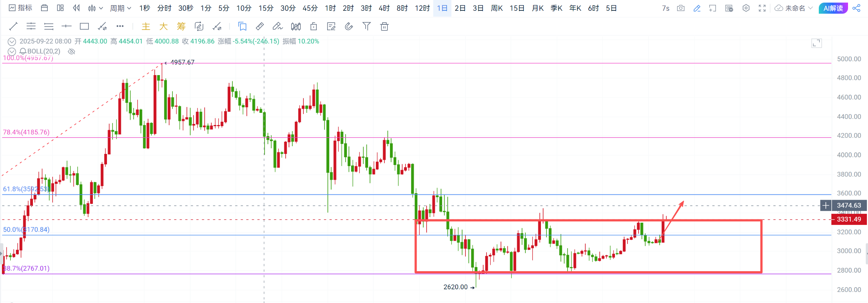Select the rectangle drawing tool
Image resolution: width=868 pixels, height=303 pixels.
[84, 26]
